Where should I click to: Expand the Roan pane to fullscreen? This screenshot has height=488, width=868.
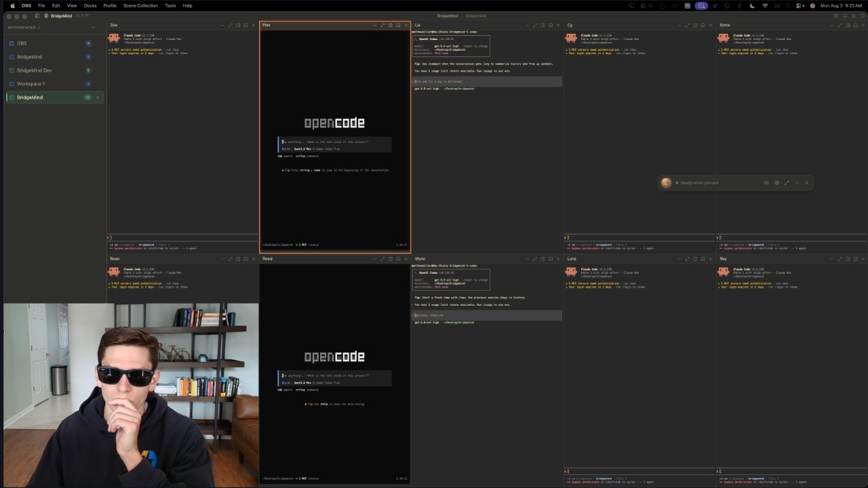click(231, 259)
